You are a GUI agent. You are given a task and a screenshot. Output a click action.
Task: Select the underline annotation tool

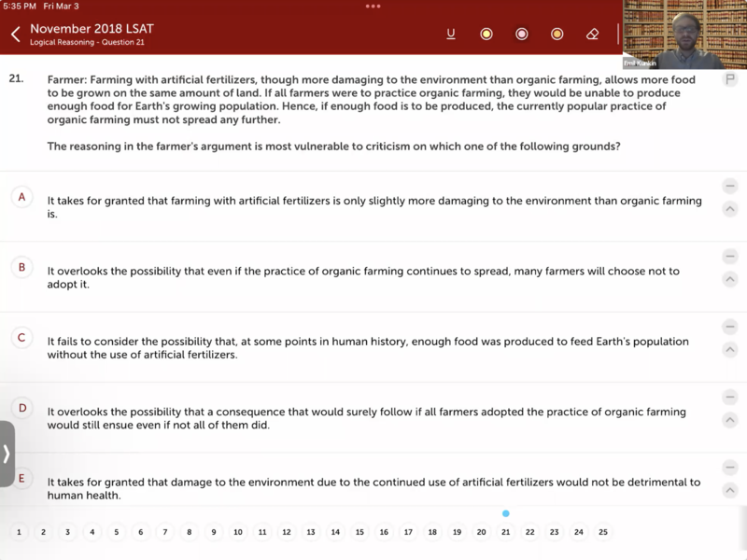pyautogui.click(x=451, y=35)
